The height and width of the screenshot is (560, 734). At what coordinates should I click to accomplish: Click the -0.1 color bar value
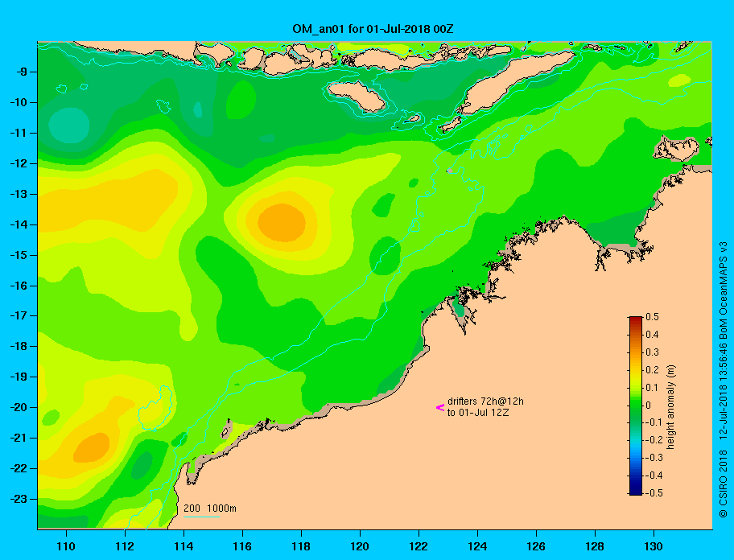click(654, 422)
